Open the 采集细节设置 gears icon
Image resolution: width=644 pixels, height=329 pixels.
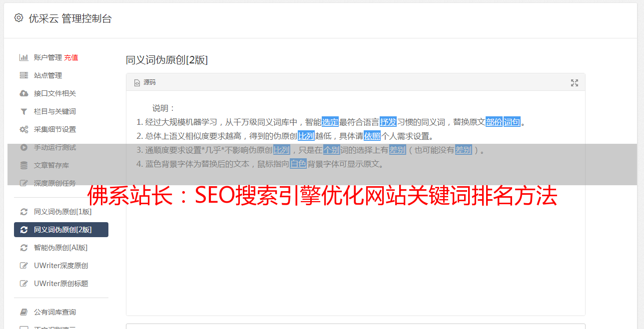click(23, 129)
